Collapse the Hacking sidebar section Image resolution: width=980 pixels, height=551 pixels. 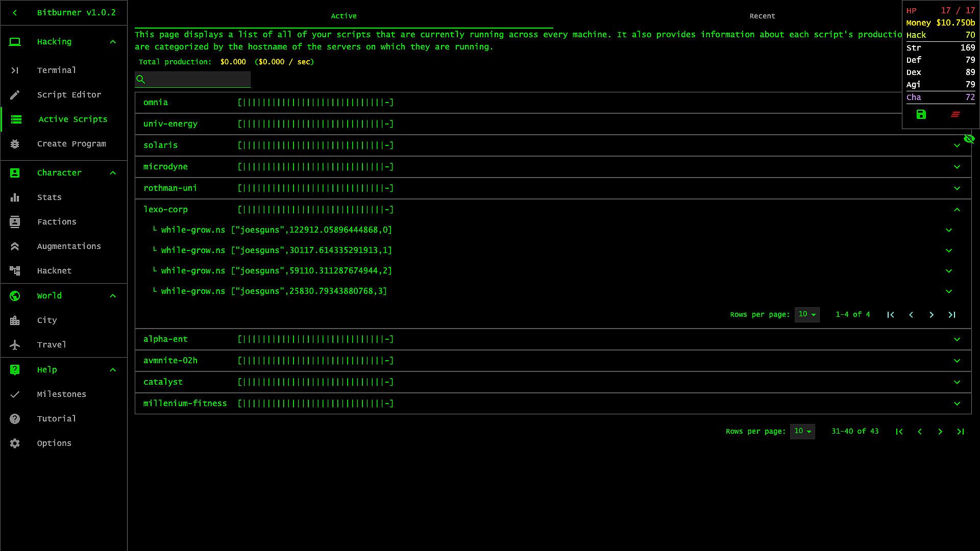pos(113,42)
